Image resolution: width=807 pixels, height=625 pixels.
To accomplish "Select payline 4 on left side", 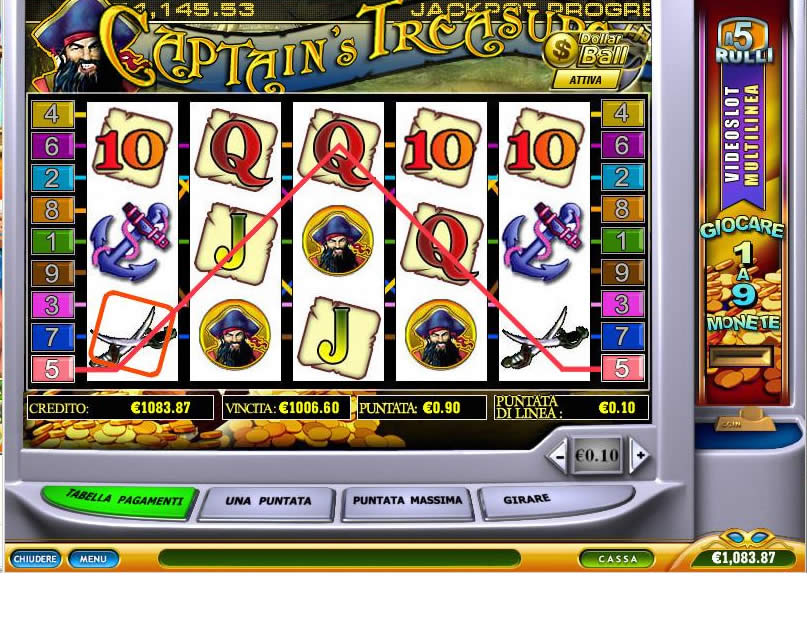I will (x=52, y=114).
